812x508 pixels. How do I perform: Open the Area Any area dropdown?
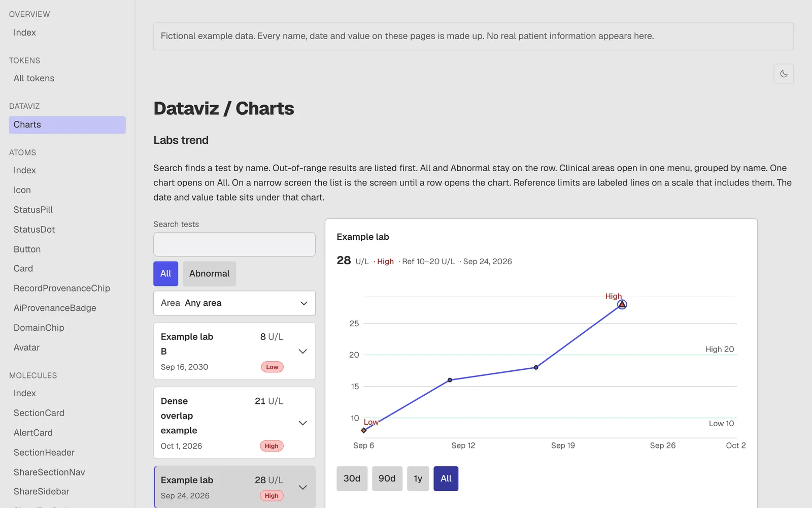(x=234, y=303)
